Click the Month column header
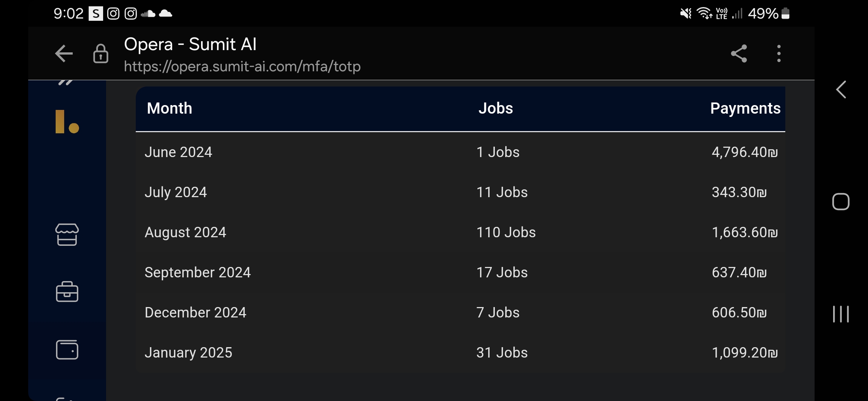This screenshot has width=868, height=401. point(170,108)
